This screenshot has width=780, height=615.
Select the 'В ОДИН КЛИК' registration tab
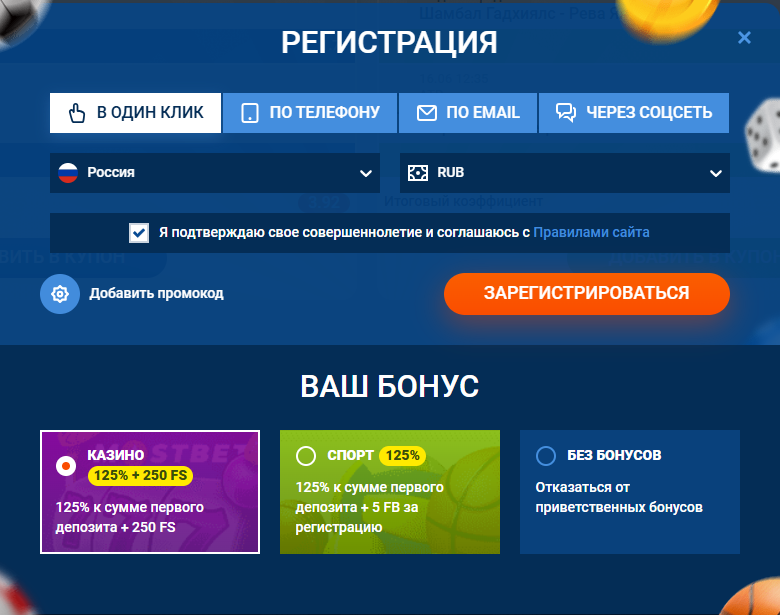(135, 113)
